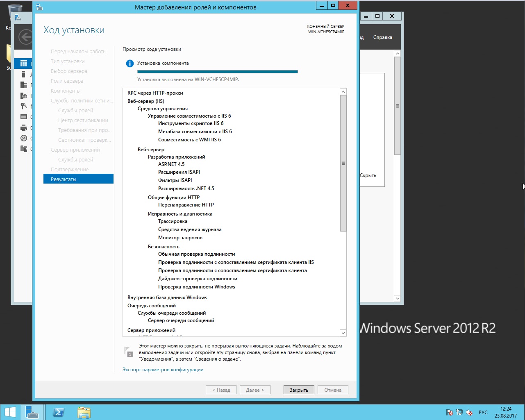Select the Разработка приложений row
The image size is (525, 420).
coord(176,157)
